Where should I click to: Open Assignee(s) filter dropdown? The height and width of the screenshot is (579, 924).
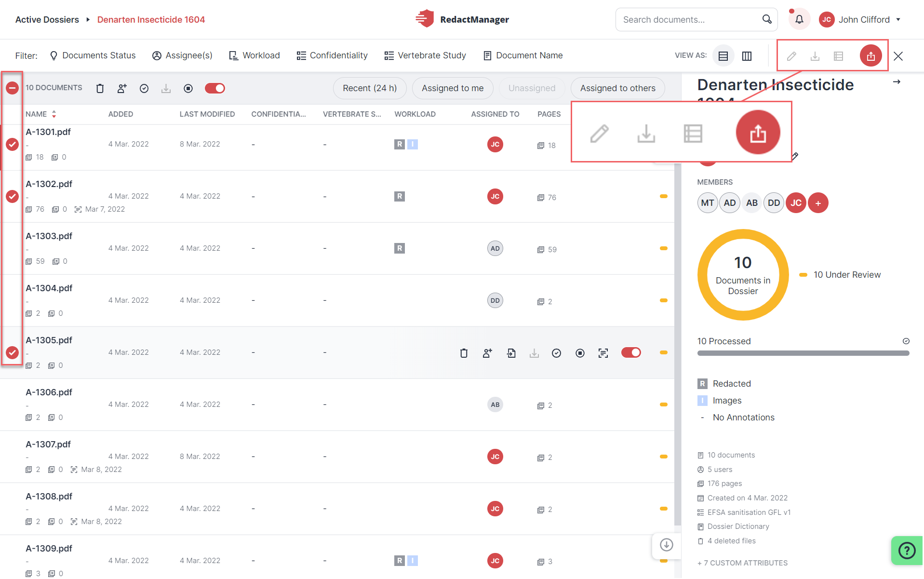tap(182, 55)
